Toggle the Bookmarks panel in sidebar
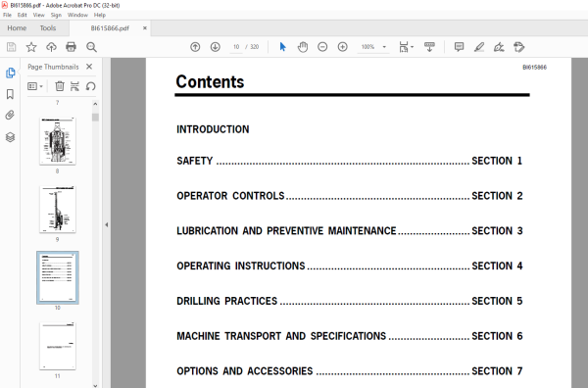The height and width of the screenshot is (388, 588). coord(10,94)
